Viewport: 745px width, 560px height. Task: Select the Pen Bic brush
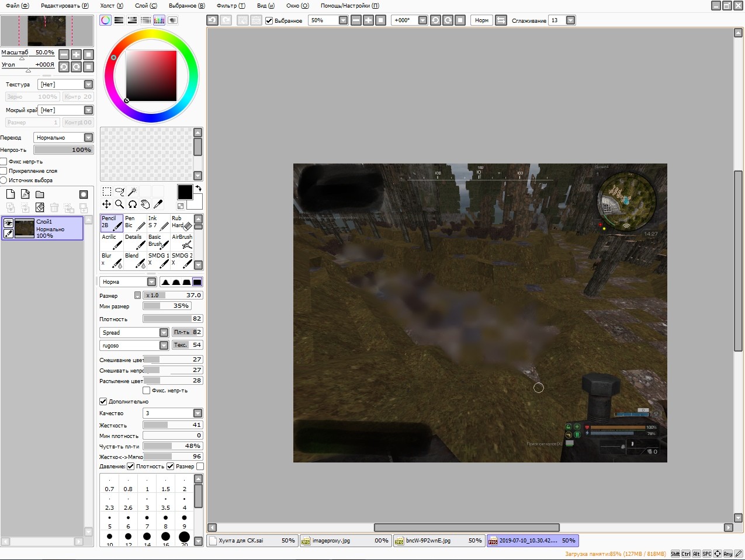coord(135,224)
